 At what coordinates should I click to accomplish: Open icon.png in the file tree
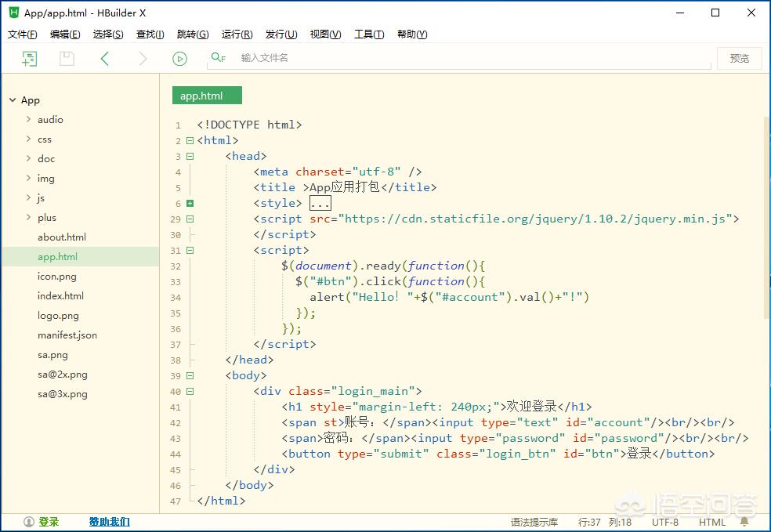point(57,277)
